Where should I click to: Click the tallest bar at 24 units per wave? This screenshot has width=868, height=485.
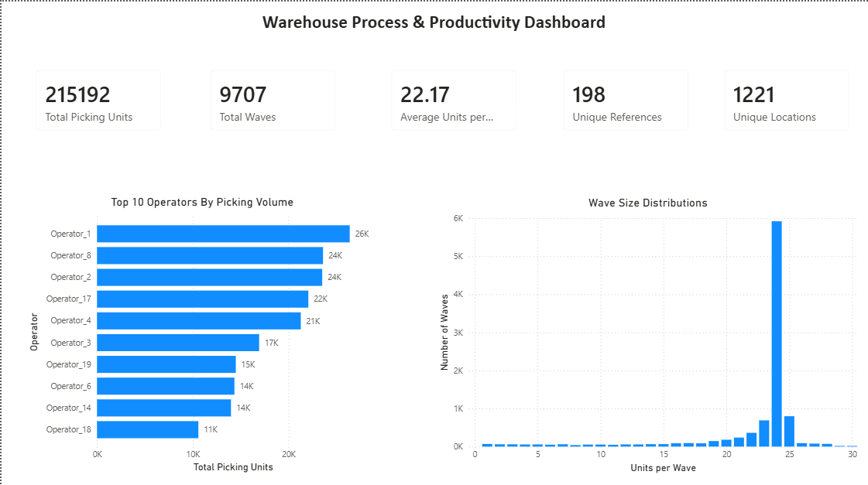pos(777,333)
